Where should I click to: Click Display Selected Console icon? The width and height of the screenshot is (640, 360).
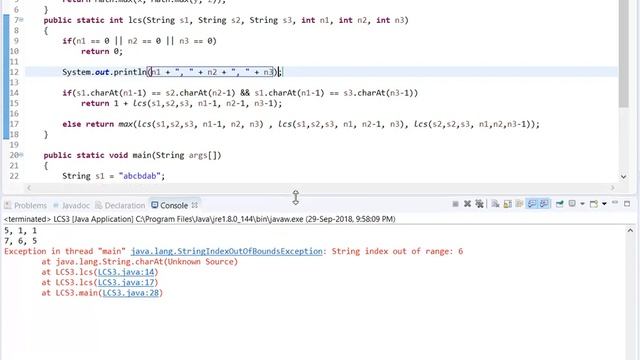click(x=572, y=203)
